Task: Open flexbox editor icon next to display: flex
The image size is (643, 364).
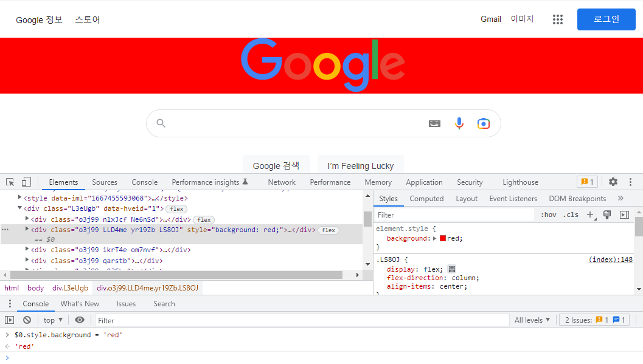Action: coord(452,269)
